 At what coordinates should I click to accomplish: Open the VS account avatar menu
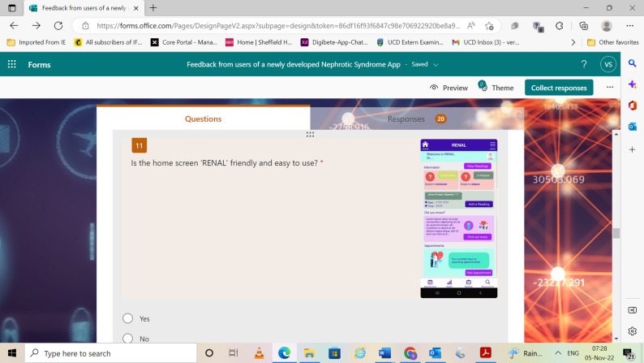pyautogui.click(x=608, y=64)
